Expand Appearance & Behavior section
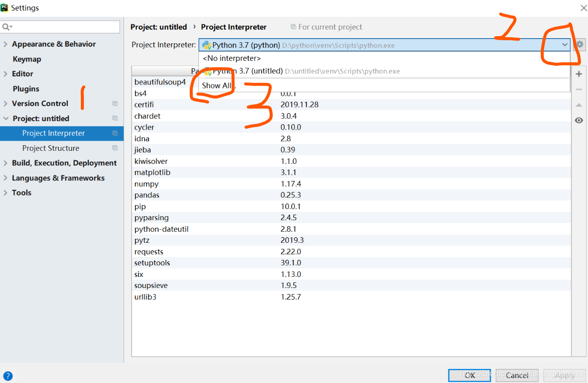This screenshot has width=588, height=383. click(x=5, y=44)
